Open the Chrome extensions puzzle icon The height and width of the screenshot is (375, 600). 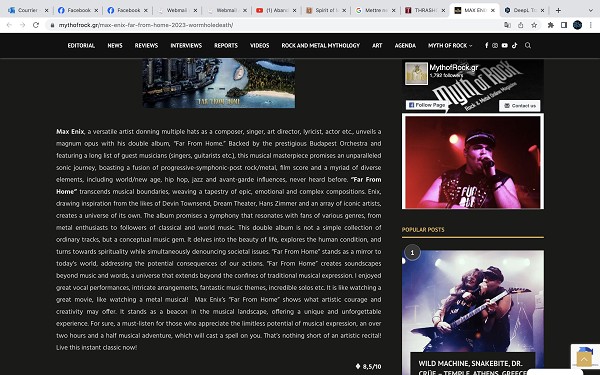pyautogui.click(x=551, y=25)
